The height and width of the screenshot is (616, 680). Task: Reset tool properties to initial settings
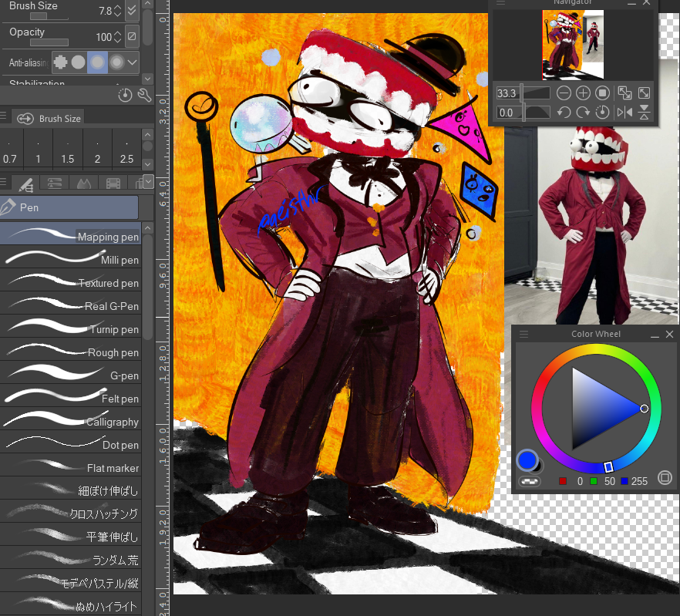click(x=125, y=95)
